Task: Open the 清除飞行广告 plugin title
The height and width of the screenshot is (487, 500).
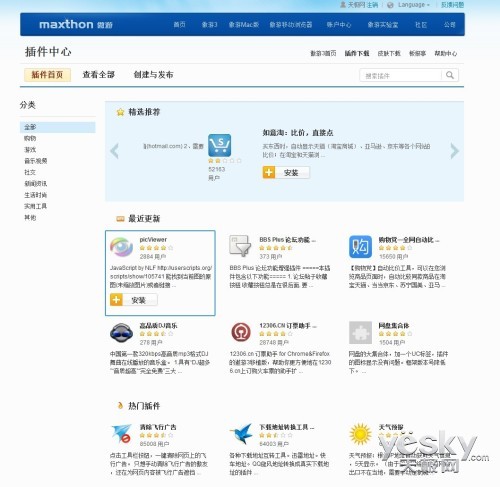Action: point(158,427)
